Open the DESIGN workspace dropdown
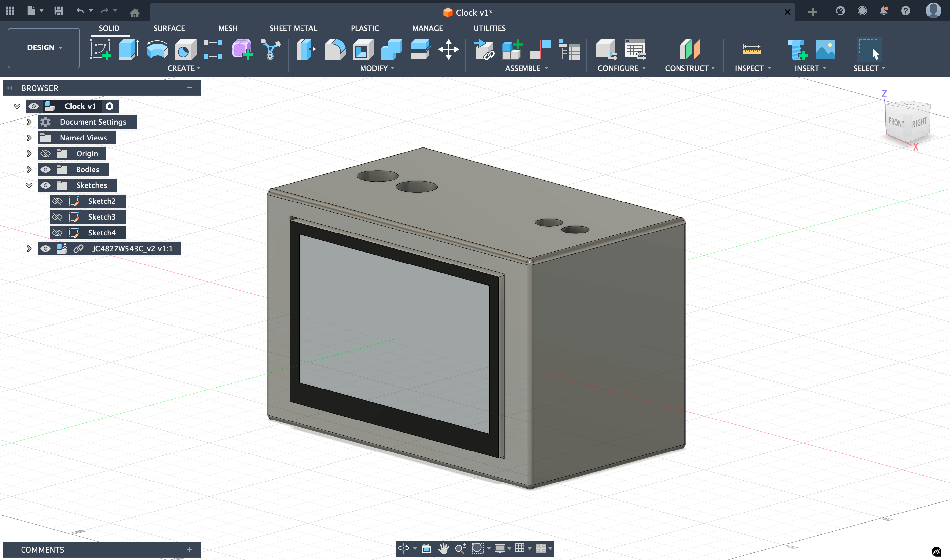Image resolution: width=950 pixels, height=560 pixels. point(44,47)
